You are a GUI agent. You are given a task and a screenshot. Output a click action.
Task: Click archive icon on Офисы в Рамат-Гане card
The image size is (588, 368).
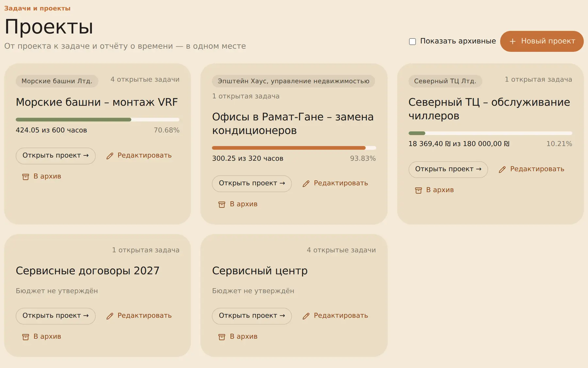pyautogui.click(x=222, y=205)
